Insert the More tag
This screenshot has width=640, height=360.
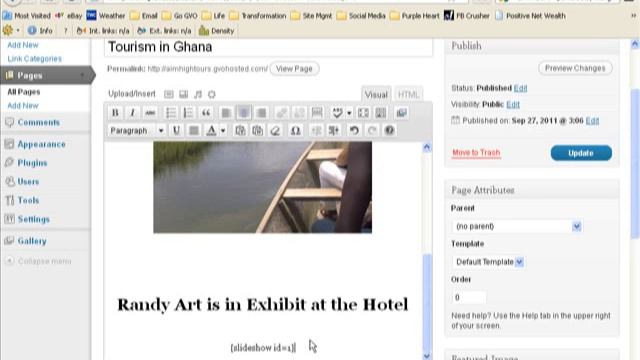pos(317,113)
